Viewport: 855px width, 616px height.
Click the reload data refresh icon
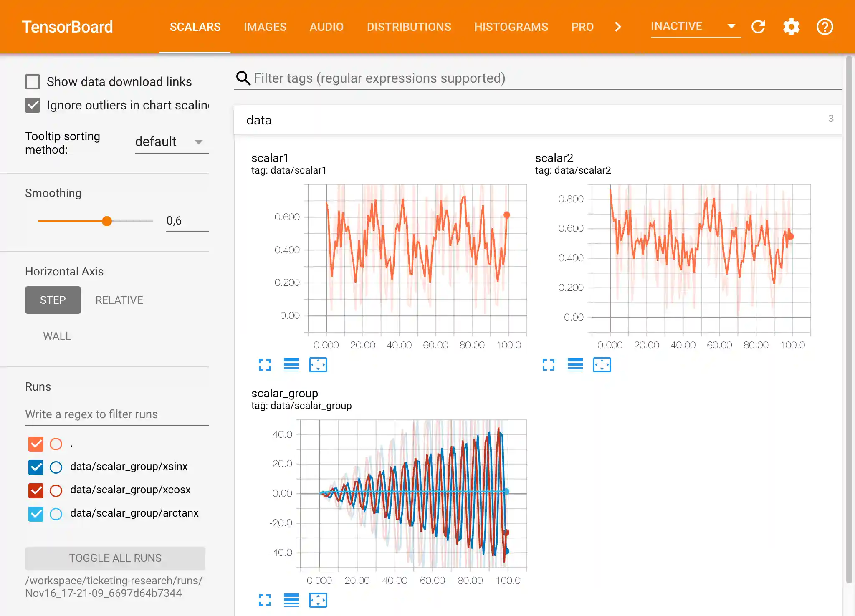click(758, 27)
